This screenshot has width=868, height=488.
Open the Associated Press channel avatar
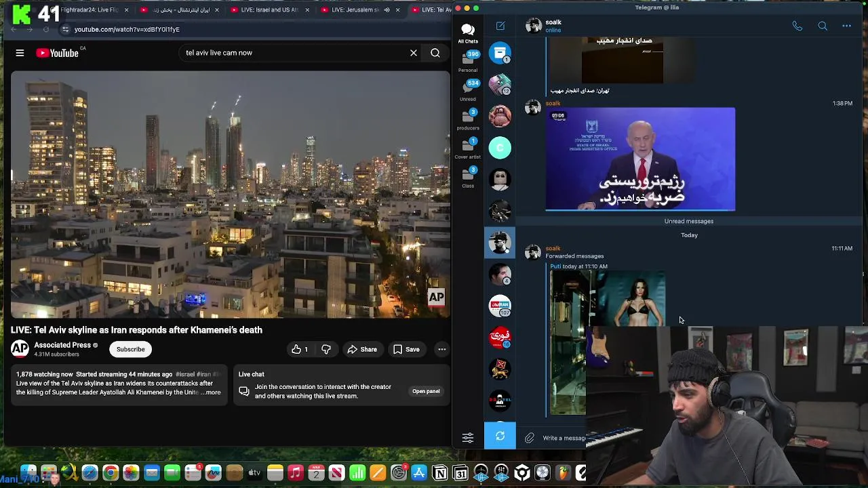coord(20,348)
